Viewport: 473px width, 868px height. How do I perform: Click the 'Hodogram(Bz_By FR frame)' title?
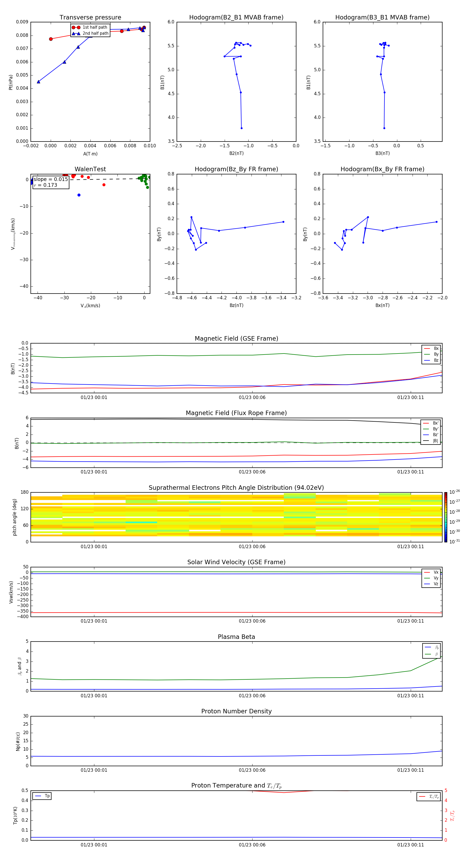[236, 169]
